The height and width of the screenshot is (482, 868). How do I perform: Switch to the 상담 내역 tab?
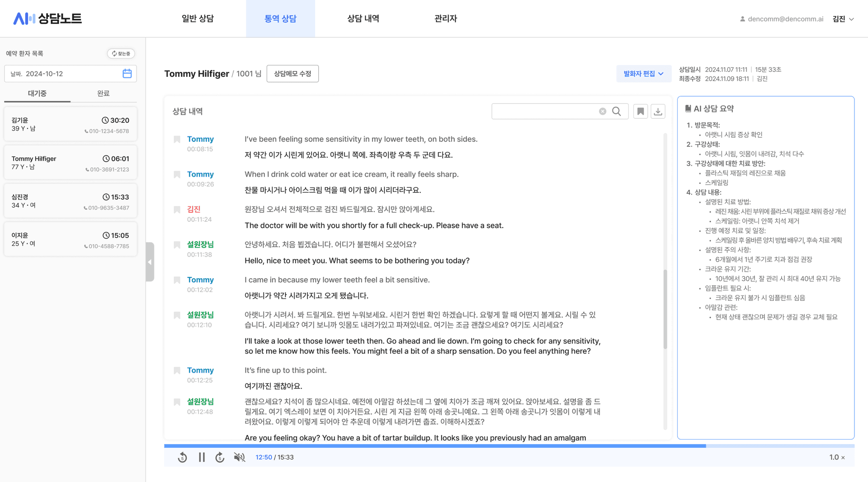[363, 19]
